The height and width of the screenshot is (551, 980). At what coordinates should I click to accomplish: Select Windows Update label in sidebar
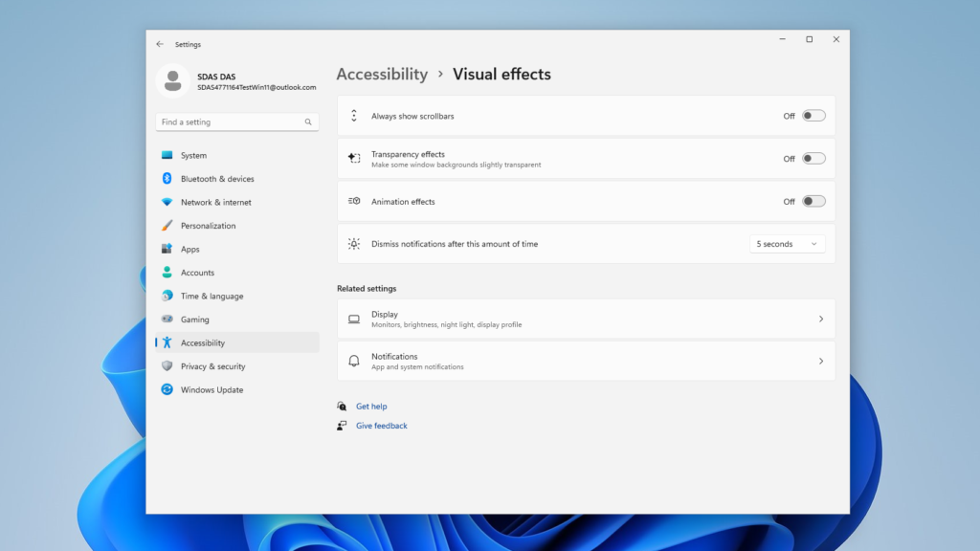point(212,390)
